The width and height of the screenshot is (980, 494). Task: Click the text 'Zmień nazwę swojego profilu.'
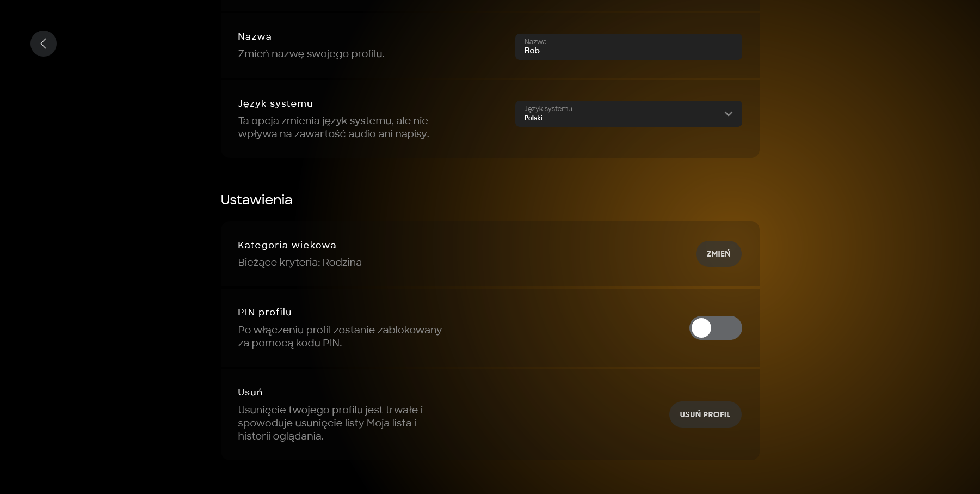click(311, 54)
